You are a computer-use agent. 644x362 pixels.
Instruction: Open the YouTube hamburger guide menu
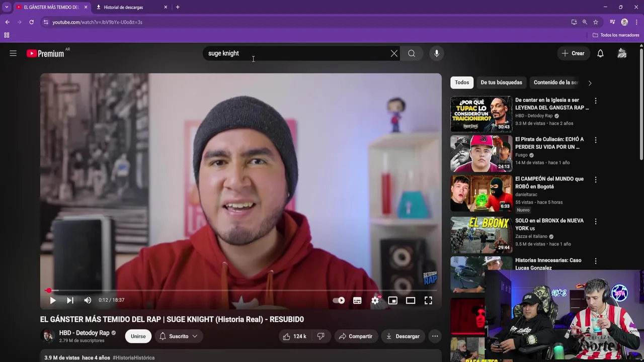click(x=13, y=53)
